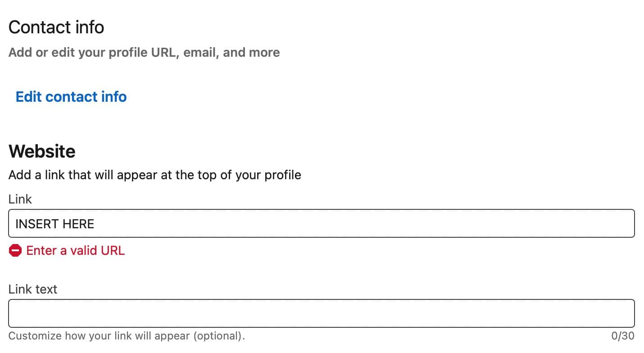Viewport: 644px width, 353px height.
Task: Select the Contact info heading
Action: pos(56,27)
